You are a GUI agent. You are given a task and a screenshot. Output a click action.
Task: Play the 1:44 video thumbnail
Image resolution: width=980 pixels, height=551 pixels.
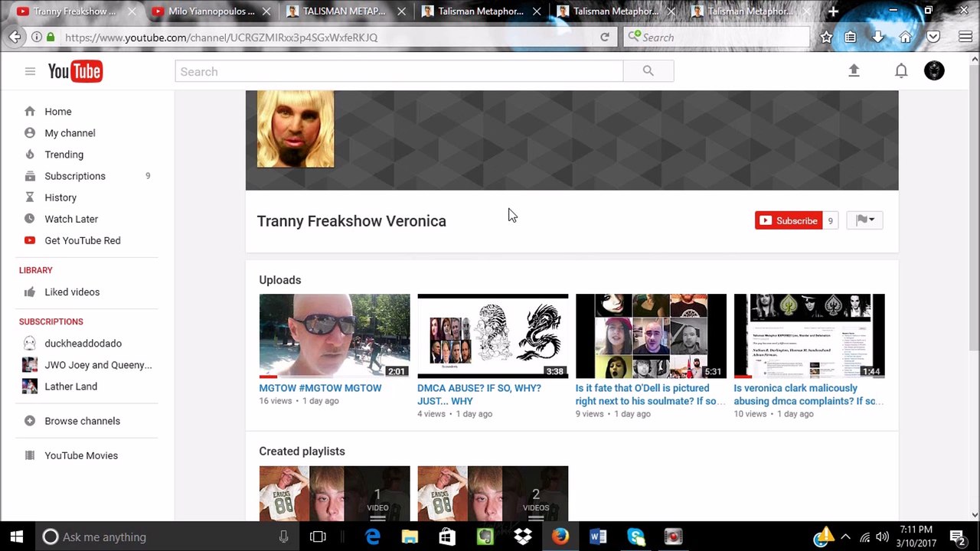pos(809,335)
